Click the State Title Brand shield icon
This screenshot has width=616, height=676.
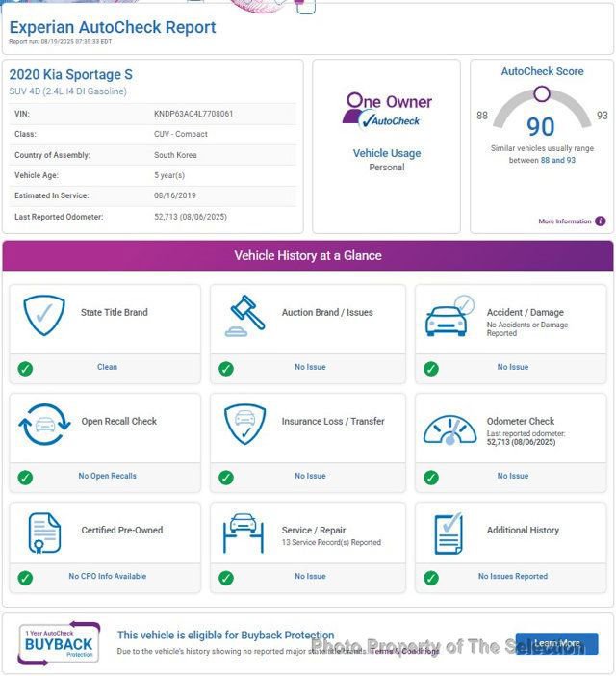coord(44,316)
